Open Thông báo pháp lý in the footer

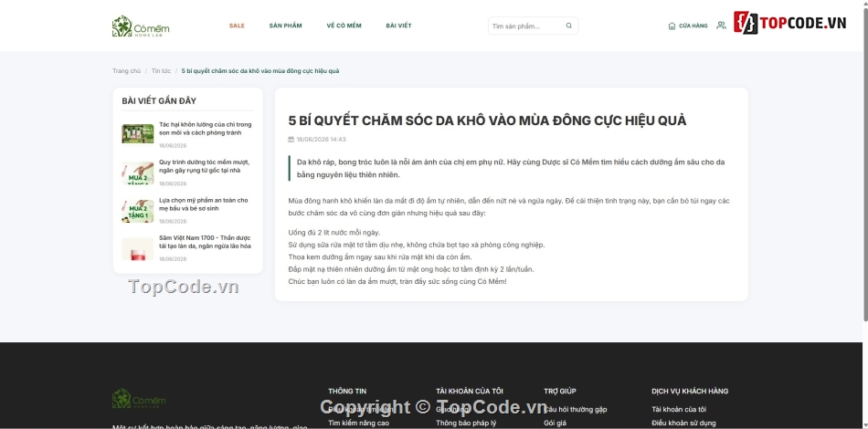466,424
